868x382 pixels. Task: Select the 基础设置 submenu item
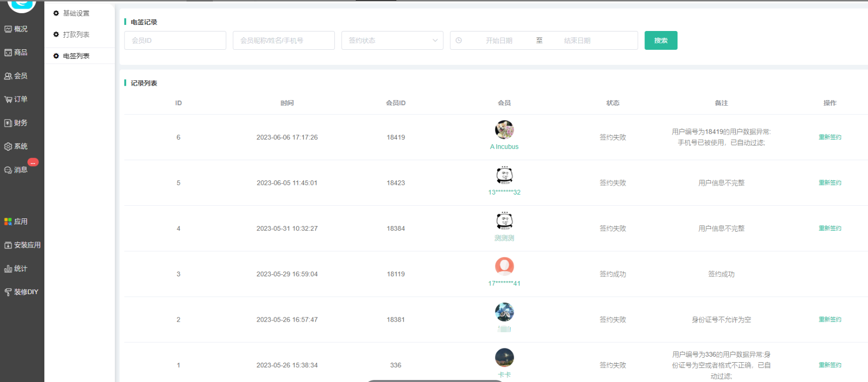(x=76, y=13)
